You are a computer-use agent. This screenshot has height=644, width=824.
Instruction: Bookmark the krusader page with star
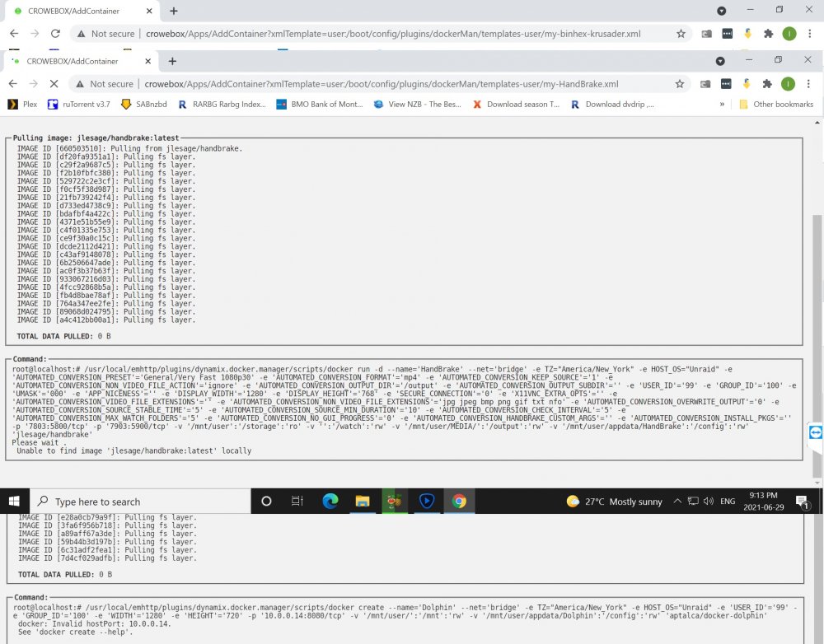point(681,34)
